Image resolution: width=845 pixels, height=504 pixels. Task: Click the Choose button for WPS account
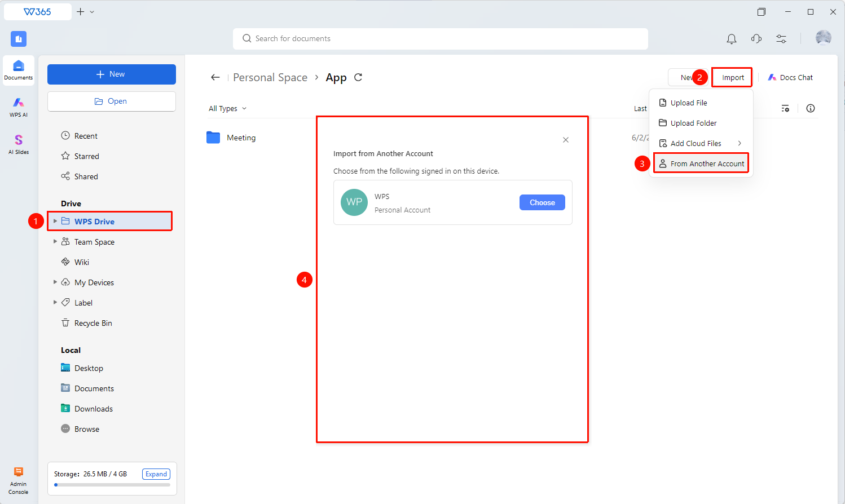pyautogui.click(x=542, y=202)
